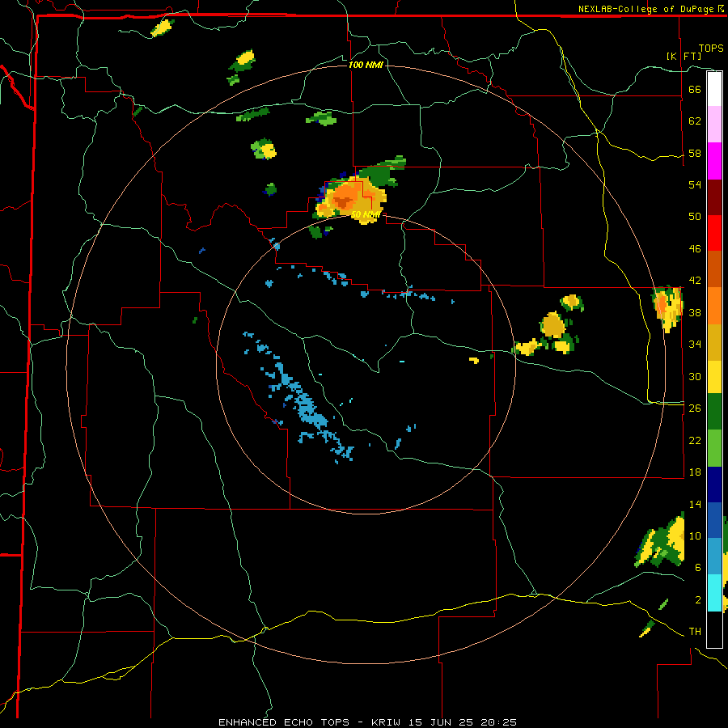Pick the cyan legend swatch
This screenshot has width=728, height=728.
tap(714, 593)
